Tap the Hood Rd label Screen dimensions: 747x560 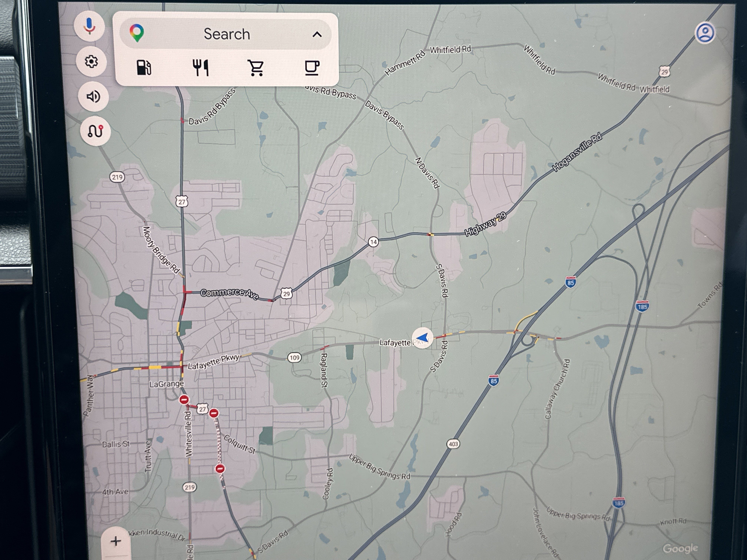point(454,525)
